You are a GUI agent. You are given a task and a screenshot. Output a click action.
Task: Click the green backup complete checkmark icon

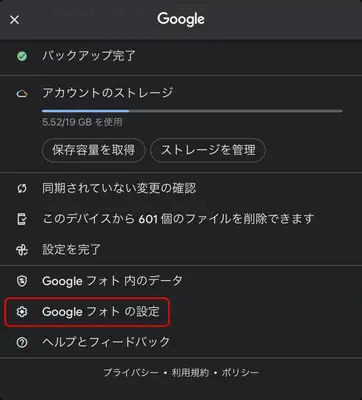(22, 56)
